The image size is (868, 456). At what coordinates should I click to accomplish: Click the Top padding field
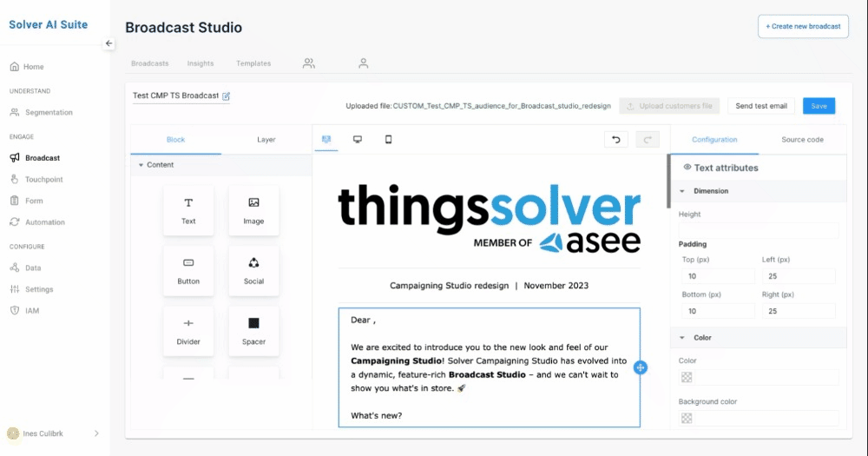point(718,276)
